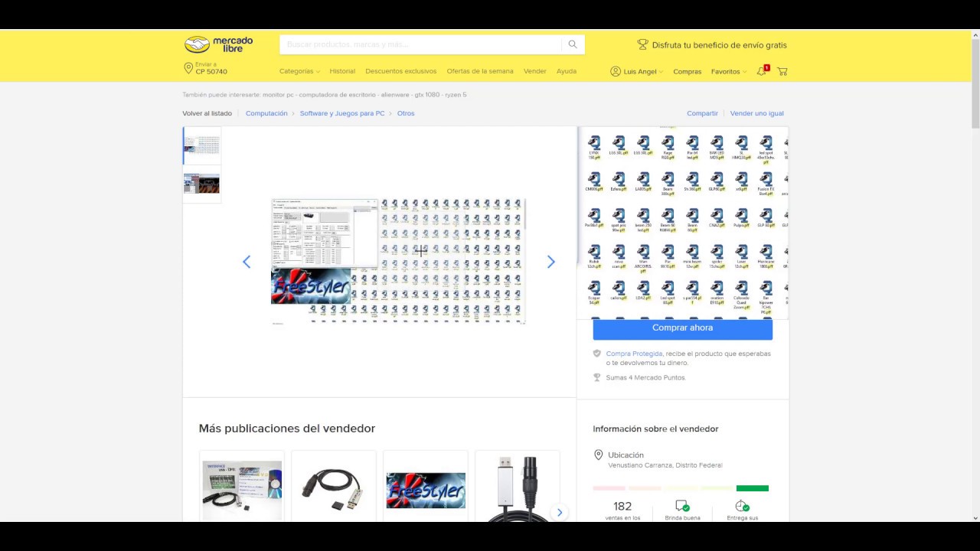Click the main FreeStyler product image
The height and width of the screenshot is (551, 980).
(398, 262)
